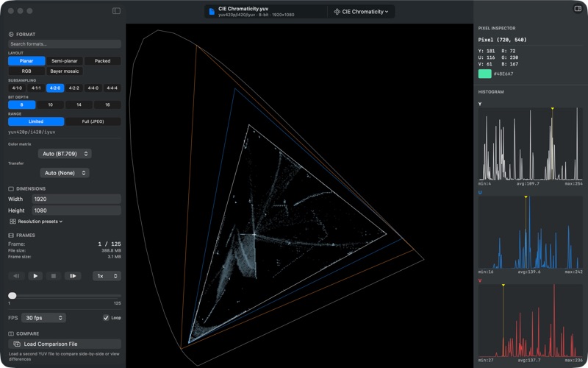Open the CIE Chromaticity view dropdown
Viewport: 588px width, 368px height.
(361, 12)
